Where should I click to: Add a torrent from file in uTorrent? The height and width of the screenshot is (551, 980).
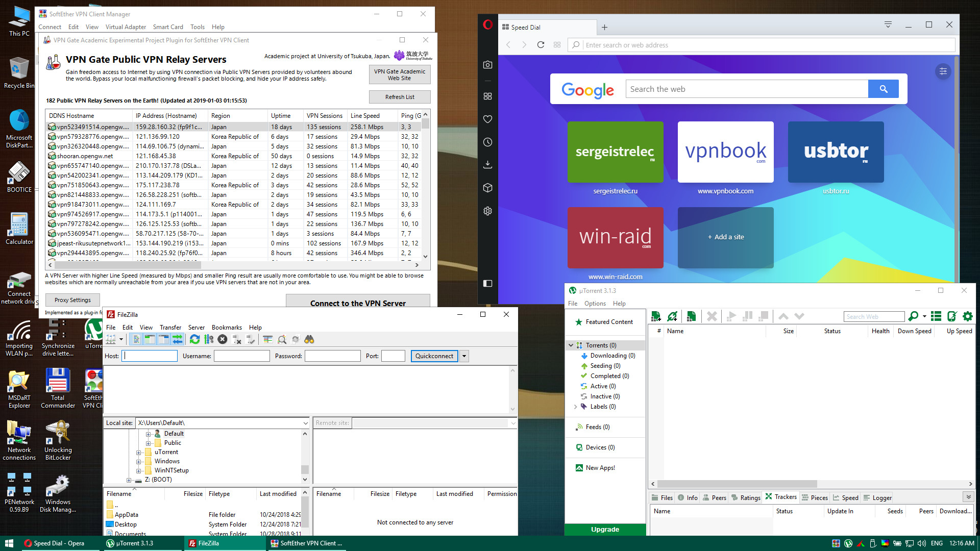656,316
